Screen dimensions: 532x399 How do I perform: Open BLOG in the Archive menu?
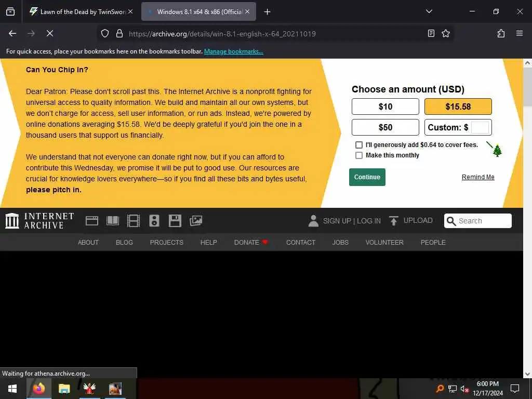124,243
